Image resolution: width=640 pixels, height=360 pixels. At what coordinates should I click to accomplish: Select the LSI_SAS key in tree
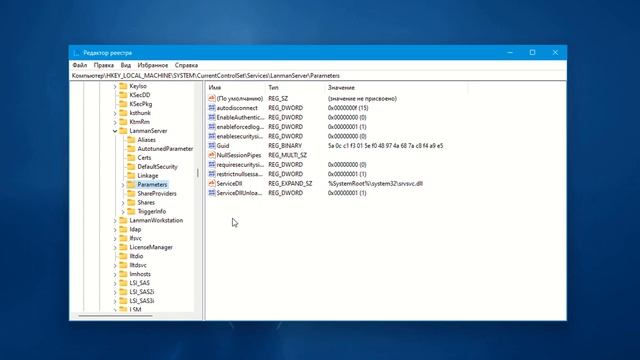click(x=140, y=283)
